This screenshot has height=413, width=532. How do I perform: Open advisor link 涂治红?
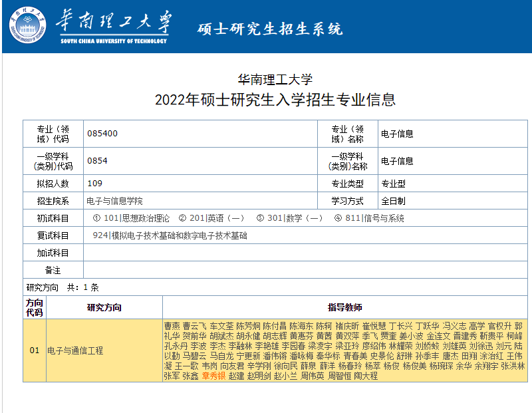[491, 356]
